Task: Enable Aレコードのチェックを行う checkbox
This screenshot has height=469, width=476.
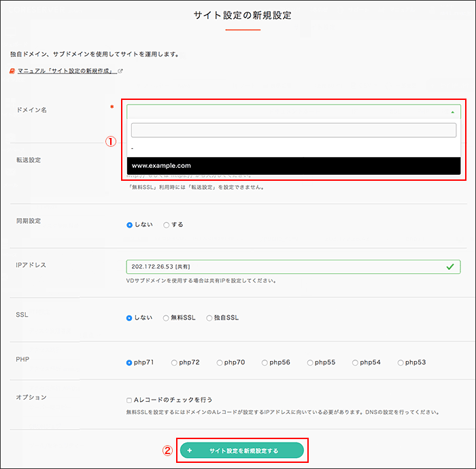Action: (129, 400)
